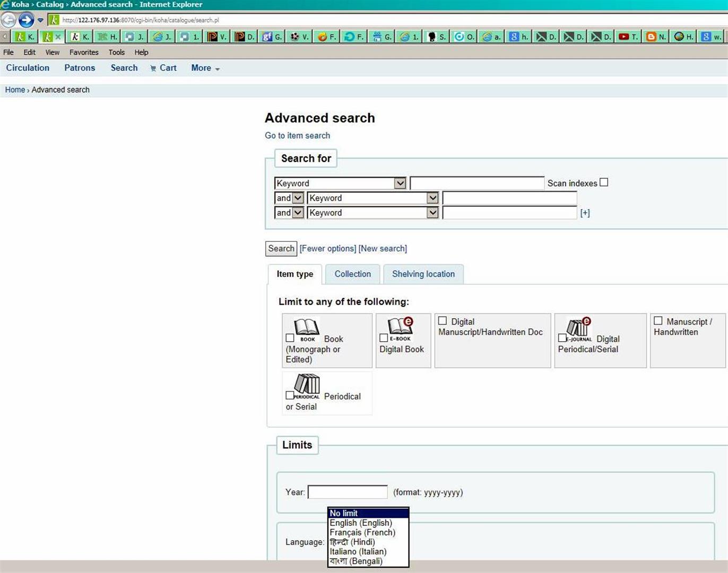Screen dimensions: 728x573
Task: Expand the More menu in navigation bar
Action: (x=205, y=68)
